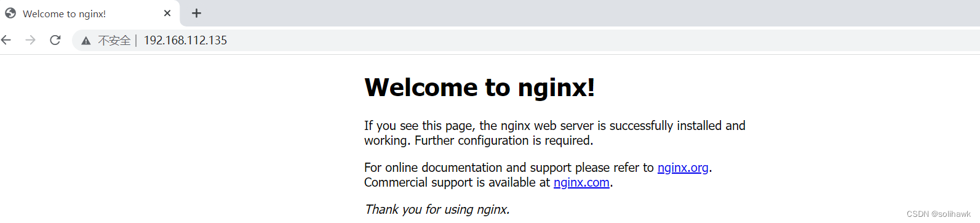Open a new tab with the plus button

196,13
